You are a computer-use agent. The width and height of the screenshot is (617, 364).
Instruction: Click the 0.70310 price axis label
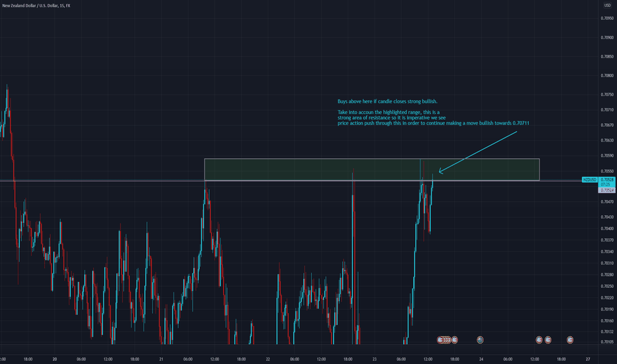click(607, 263)
